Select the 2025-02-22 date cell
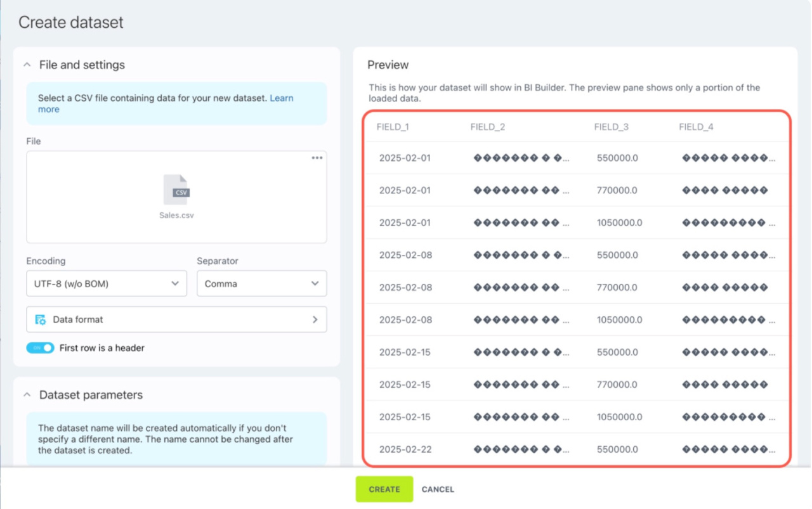 click(x=405, y=449)
